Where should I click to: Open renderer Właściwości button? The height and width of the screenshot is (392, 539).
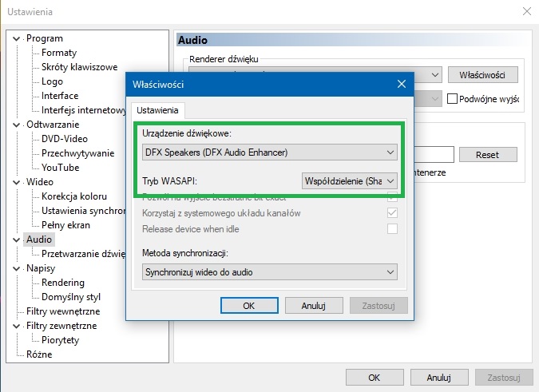pyautogui.click(x=482, y=74)
